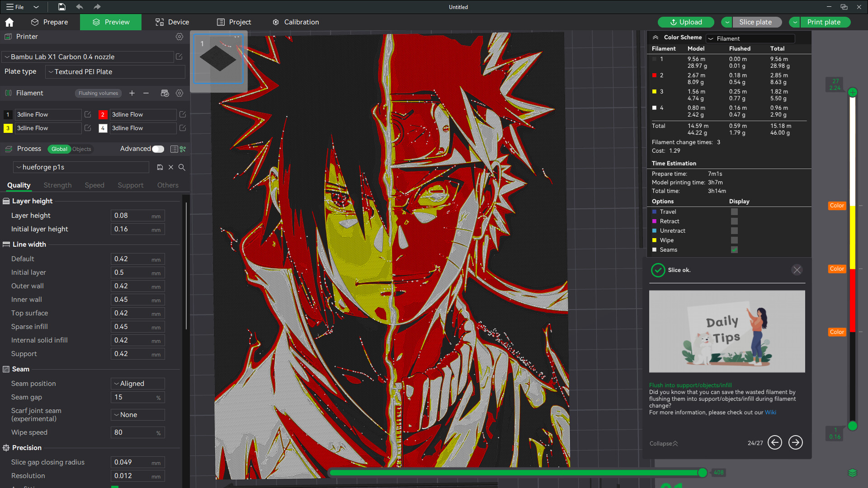Open Slice plate dropdown arrow
Image resolution: width=868 pixels, height=488 pixels.
pos(727,22)
